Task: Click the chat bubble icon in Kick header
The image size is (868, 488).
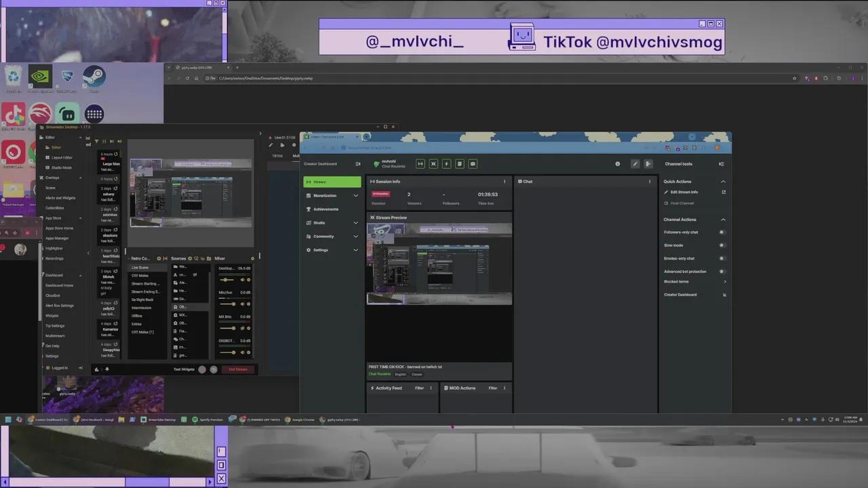Action: tap(473, 163)
